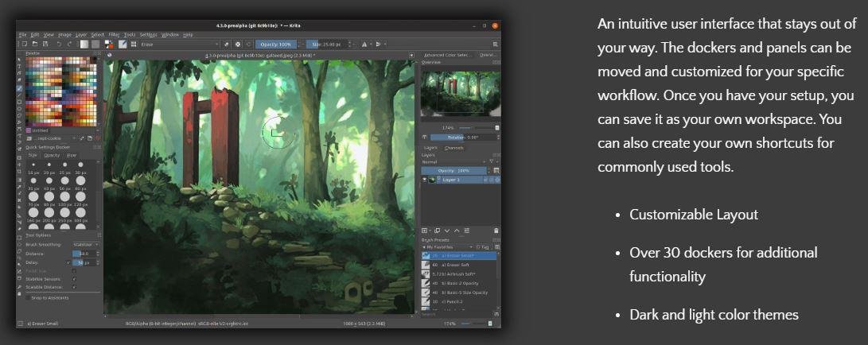This screenshot has width=868, height=345.
Task: Toggle vertical mirror tool
Action: pos(378,45)
